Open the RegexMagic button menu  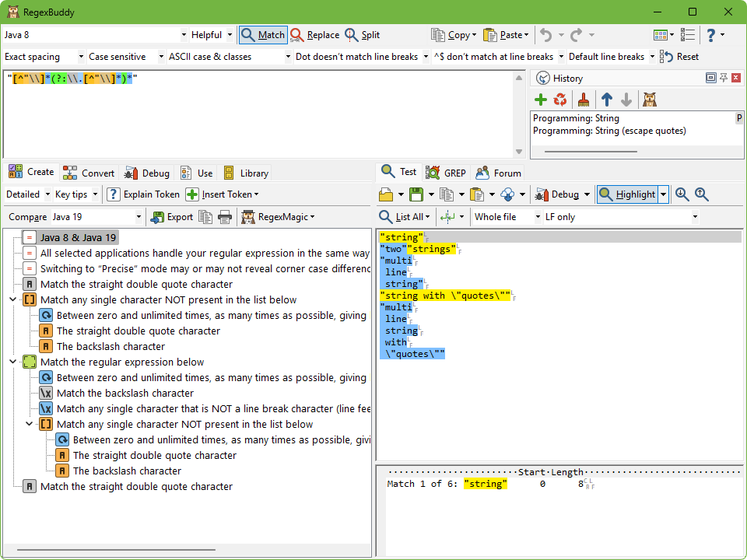(x=278, y=217)
